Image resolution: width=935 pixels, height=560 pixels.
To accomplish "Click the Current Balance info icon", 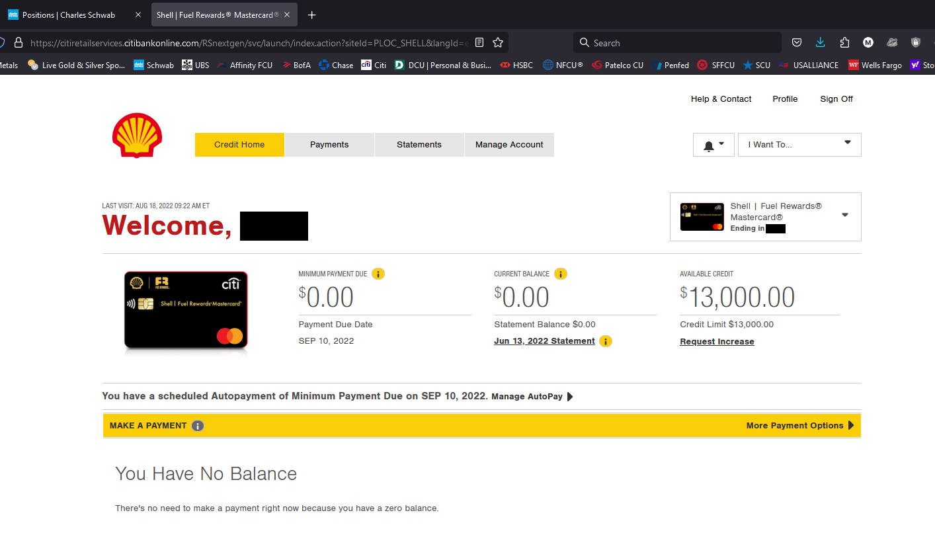I will pos(560,273).
